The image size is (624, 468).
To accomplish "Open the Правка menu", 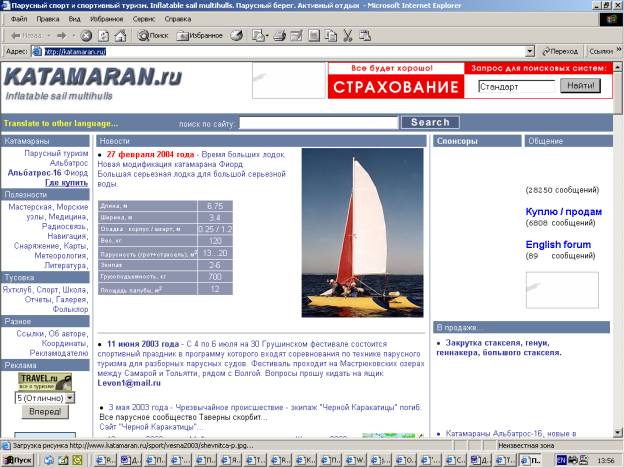I will (x=48, y=19).
